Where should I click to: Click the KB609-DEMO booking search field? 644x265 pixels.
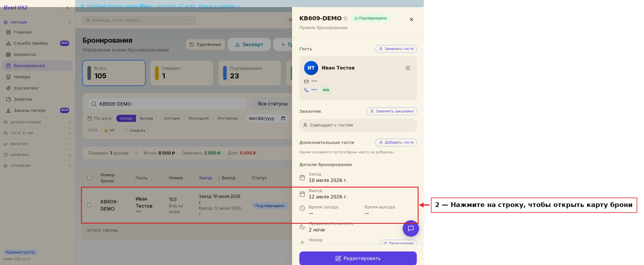[167, 104]
